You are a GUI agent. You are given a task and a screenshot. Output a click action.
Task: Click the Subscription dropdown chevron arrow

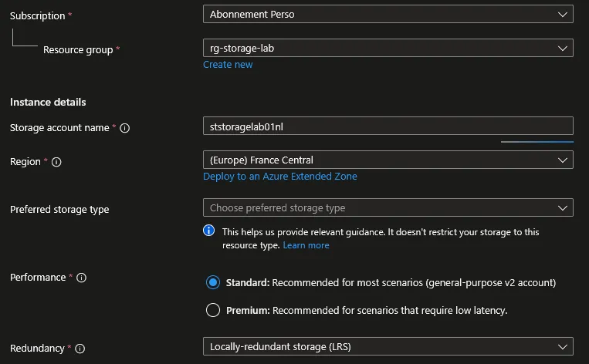(x=562, y=15)
